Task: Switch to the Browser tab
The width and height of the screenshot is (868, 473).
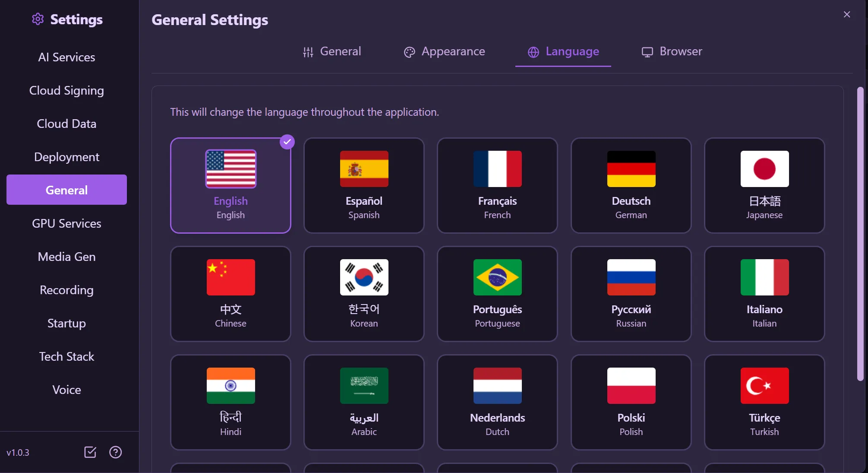Action: pyautogui.click(x=672, y=52)
